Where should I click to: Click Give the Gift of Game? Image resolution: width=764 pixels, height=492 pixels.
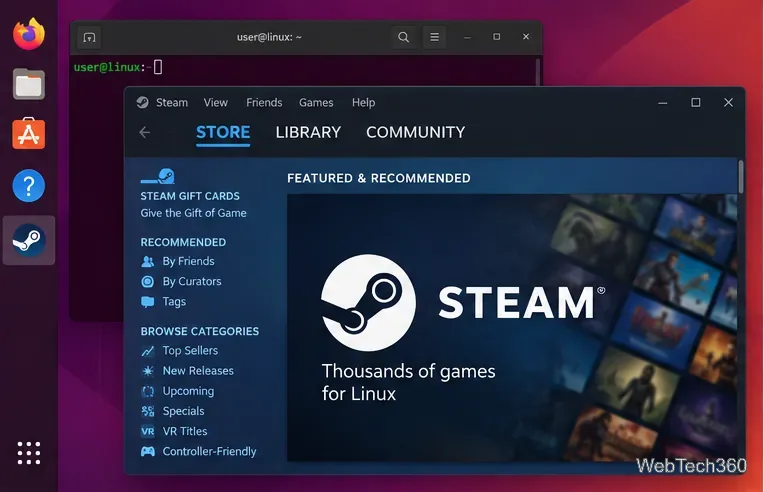coord(193,213)
